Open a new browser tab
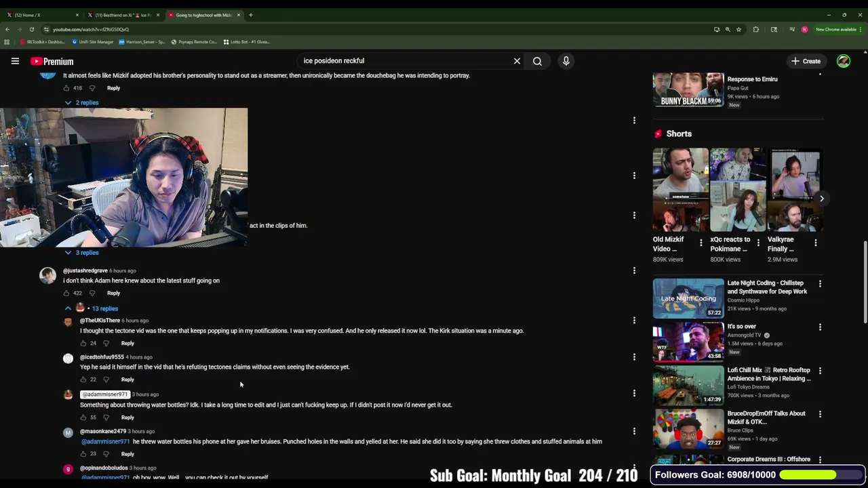Screen dimensions: 868x488 (250, 15)
